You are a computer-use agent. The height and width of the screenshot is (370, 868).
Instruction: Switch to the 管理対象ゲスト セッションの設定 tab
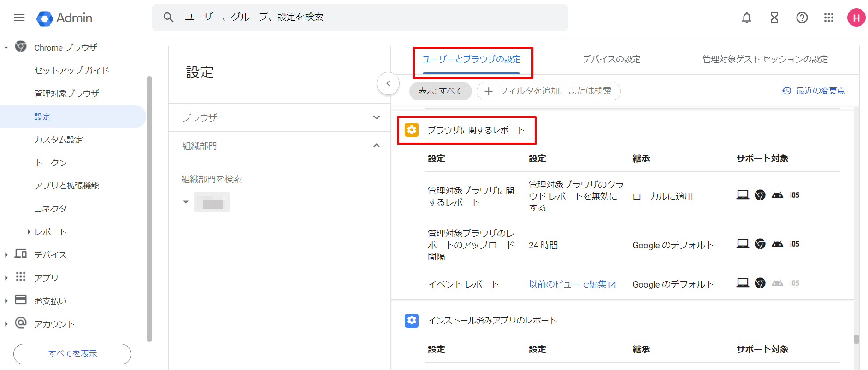coord(765,59)
